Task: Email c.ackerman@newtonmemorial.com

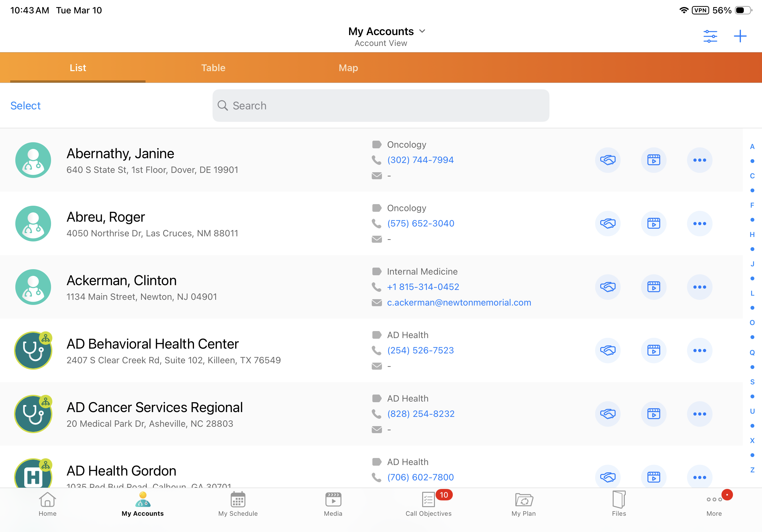Action: (x=459, y=302)
